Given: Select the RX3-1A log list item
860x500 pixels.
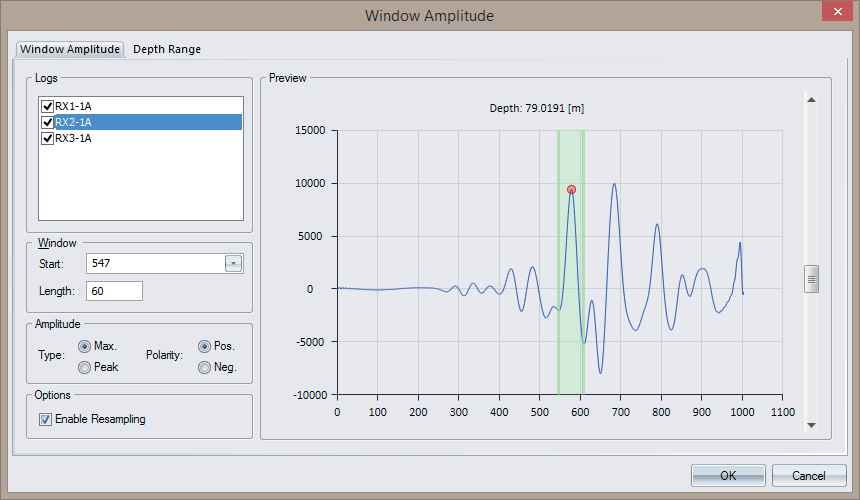Looking at the screenshot, I should 74,139.
